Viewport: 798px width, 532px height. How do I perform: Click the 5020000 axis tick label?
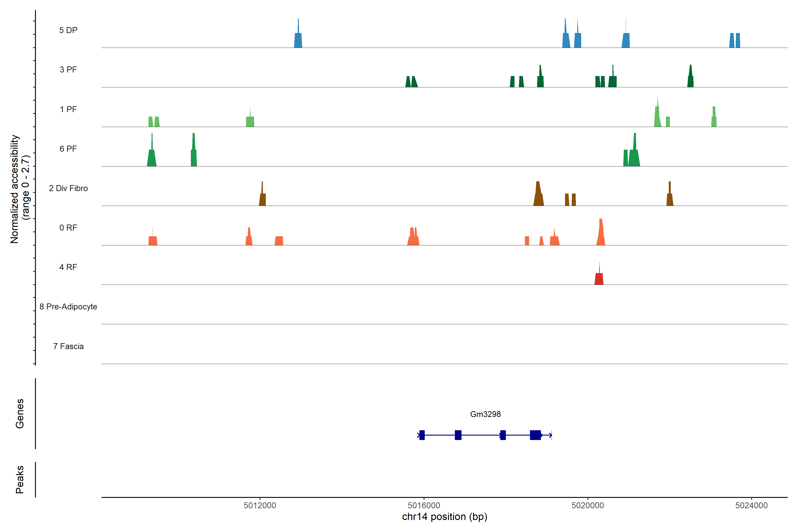click(588, 505)
